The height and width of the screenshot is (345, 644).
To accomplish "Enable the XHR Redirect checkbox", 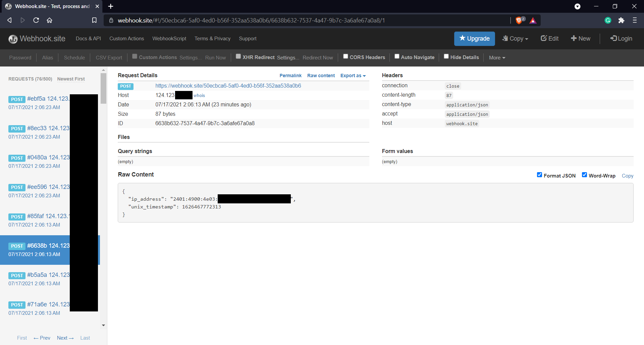I will coord(238,56).
